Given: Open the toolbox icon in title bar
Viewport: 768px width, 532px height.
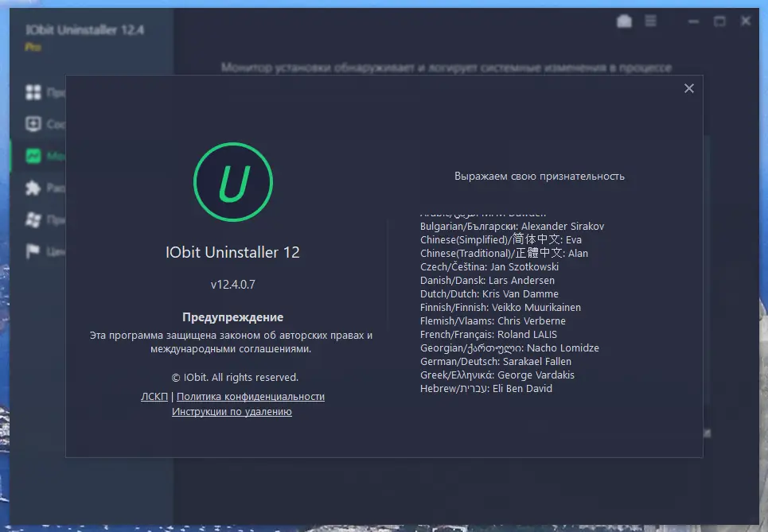Looking at the screenshot, I should click(x=624, y=21).
